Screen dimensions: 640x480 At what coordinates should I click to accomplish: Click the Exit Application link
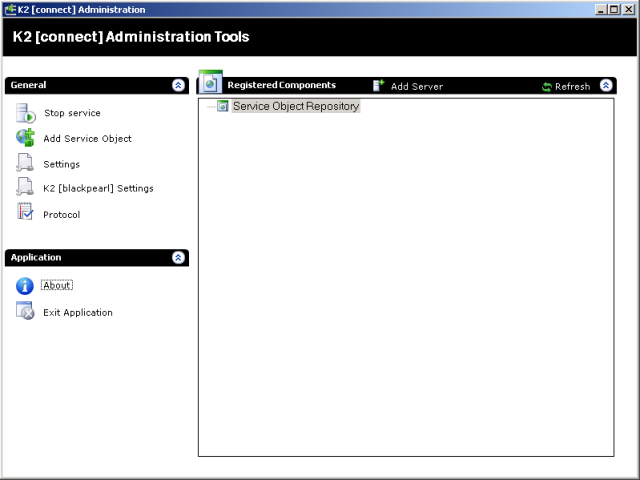[78, 313]
